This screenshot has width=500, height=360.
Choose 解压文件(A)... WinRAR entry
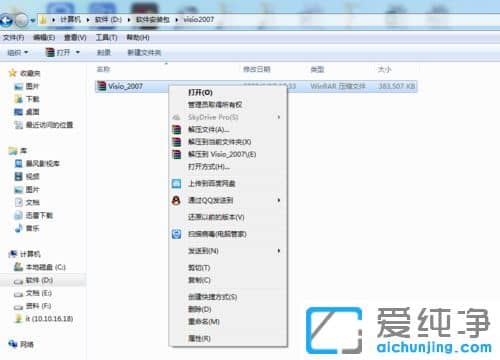[228, 129]
